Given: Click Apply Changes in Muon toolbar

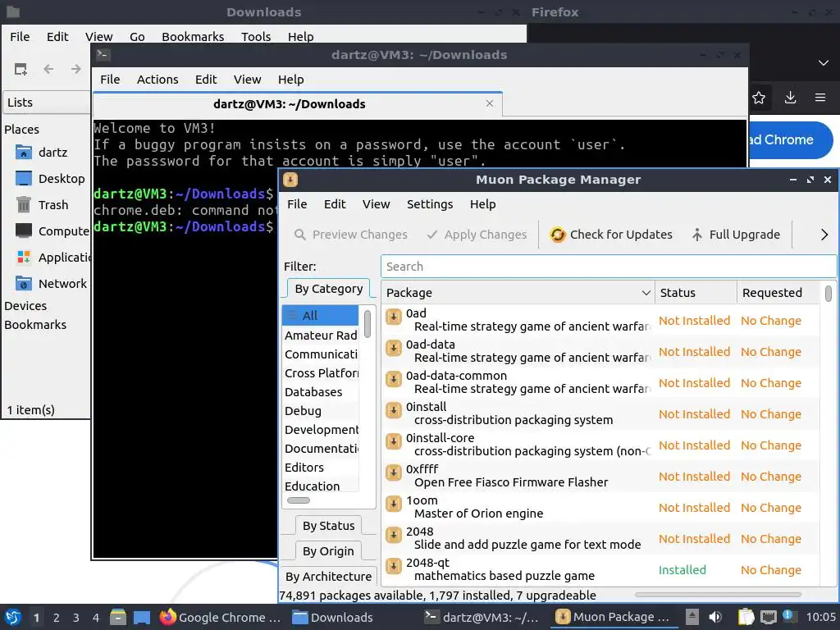Looking at the screenshot, I should tap(477, 235).
